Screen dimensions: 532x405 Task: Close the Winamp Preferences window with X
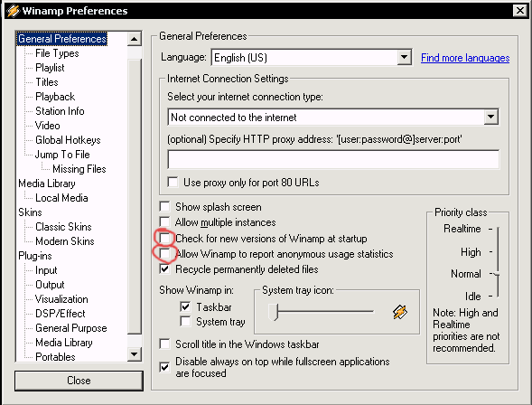[519, 11]
